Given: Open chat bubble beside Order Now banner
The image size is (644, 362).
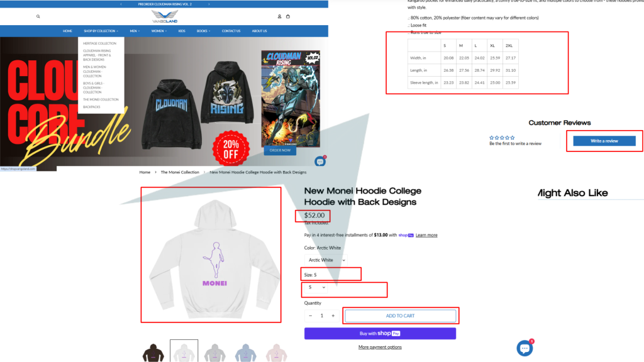Looking at the screenshot, I should (320, 162).
